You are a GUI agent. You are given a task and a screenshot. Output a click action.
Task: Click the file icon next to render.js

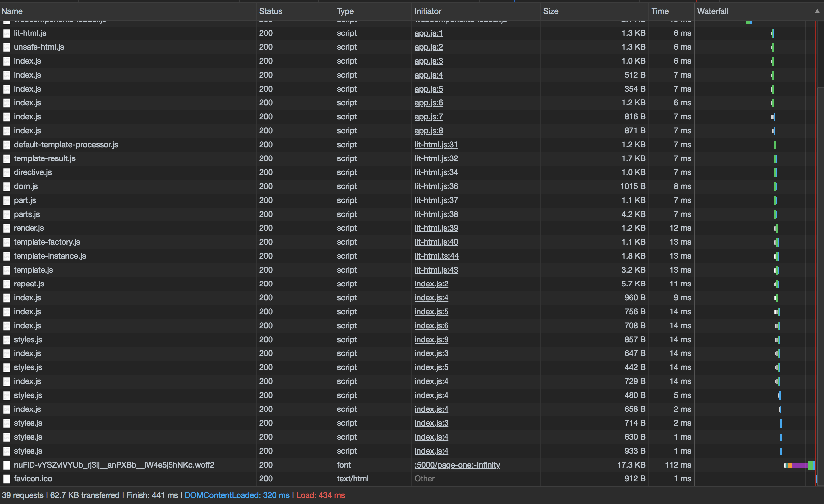(x=7, y=228)
